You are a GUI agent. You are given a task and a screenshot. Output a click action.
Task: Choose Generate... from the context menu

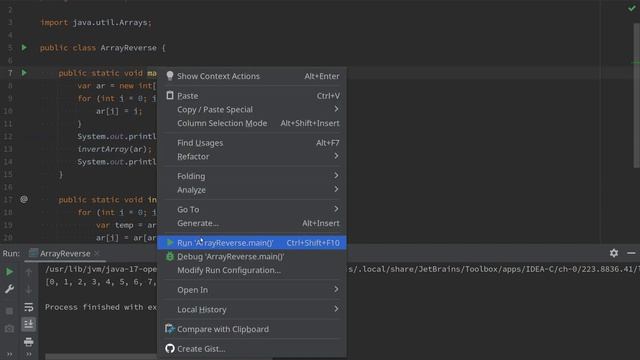point(252,223)
